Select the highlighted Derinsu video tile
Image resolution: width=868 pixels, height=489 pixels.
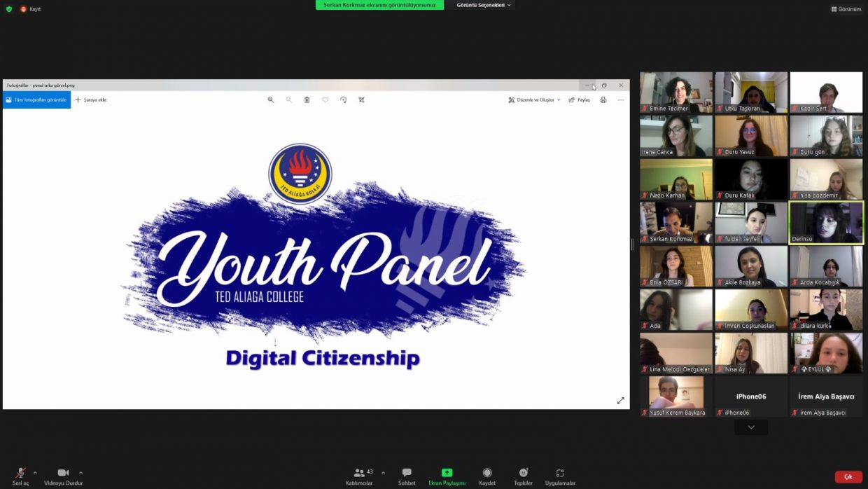827,223
